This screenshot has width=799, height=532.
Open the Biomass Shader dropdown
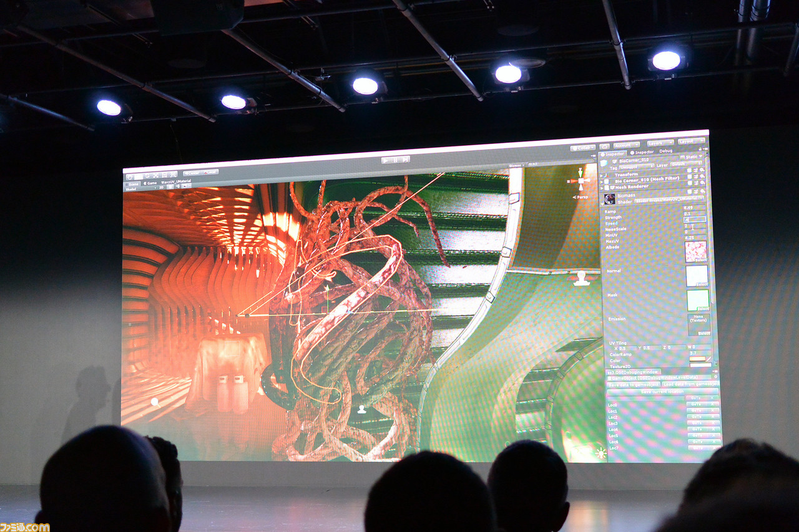pos(669,199)
